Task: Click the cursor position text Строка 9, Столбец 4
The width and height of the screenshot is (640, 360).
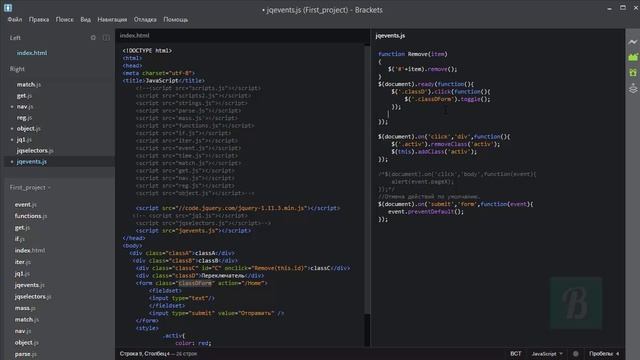Action: click(144, 353)
